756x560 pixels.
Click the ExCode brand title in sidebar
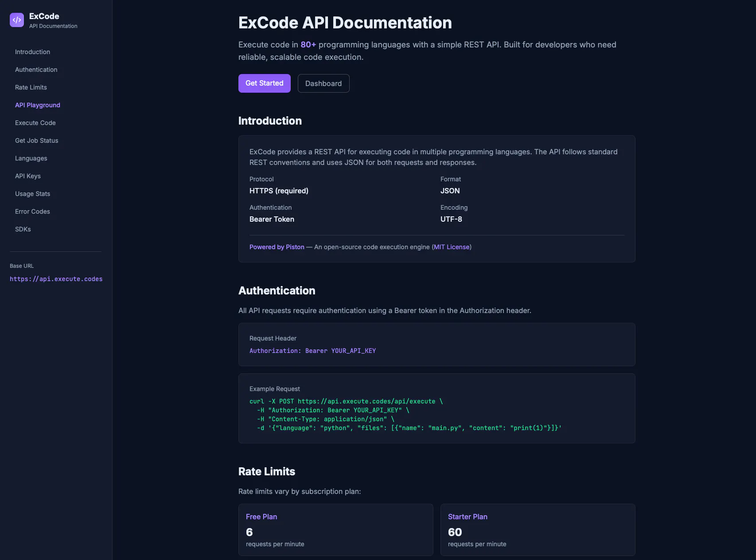coord(44,16)
